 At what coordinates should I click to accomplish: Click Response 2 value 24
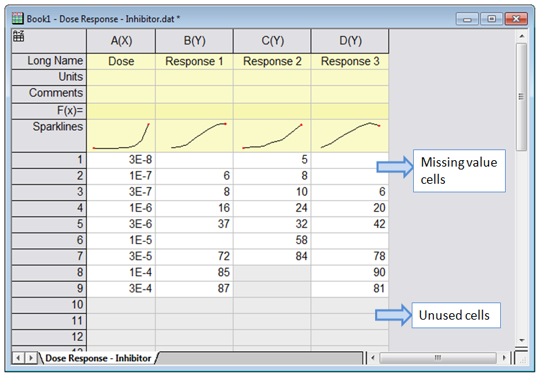[273, 208]
